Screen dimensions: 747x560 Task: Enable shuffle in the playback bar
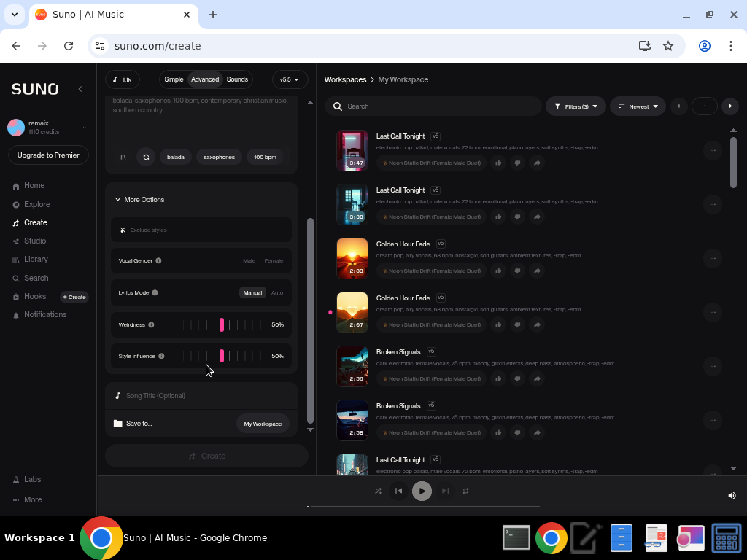point(378,491)
